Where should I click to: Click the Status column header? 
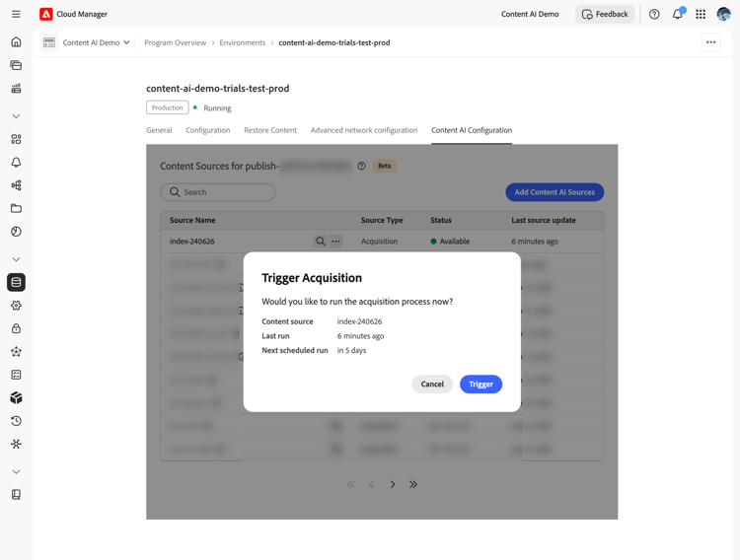pyautogui.click(x=441, y=220)
